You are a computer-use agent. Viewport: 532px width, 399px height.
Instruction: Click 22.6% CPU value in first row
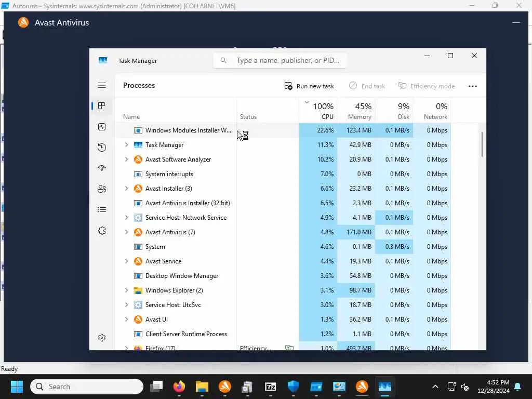tap(325, 130)
